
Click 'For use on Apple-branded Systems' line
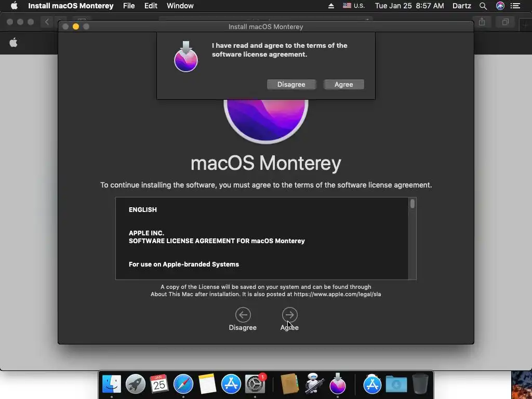tap(184, 264)
